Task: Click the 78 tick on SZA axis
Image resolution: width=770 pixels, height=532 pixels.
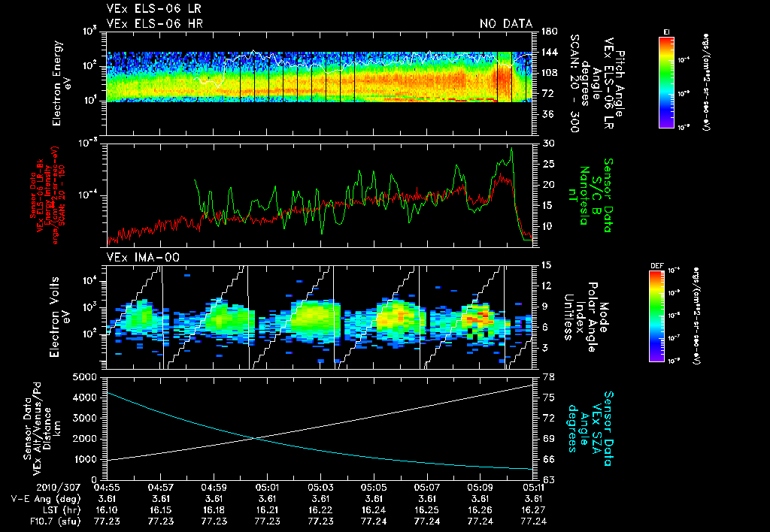Action: [548, 377]
